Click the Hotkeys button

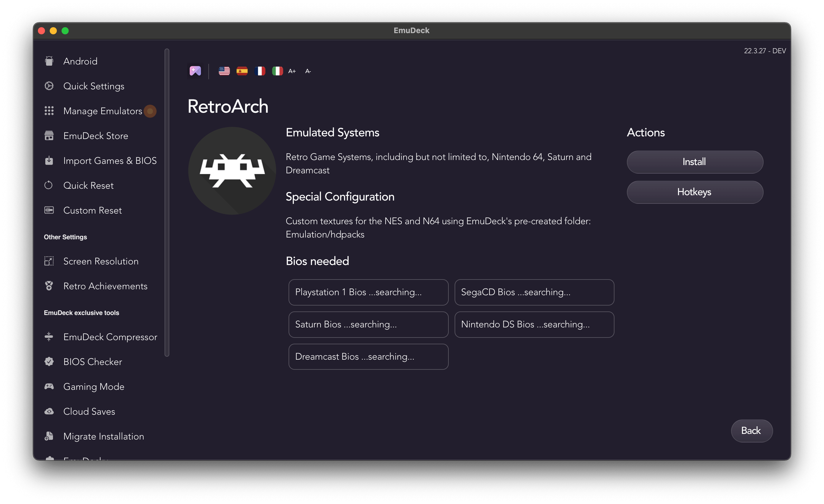pyautogui.click(x=695, y=192)
